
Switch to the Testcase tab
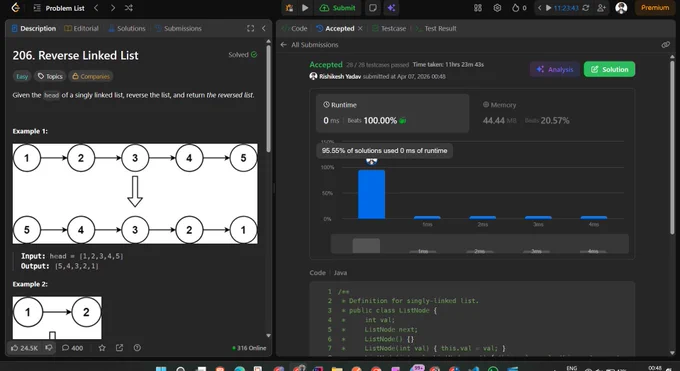[x=389, y=28]
